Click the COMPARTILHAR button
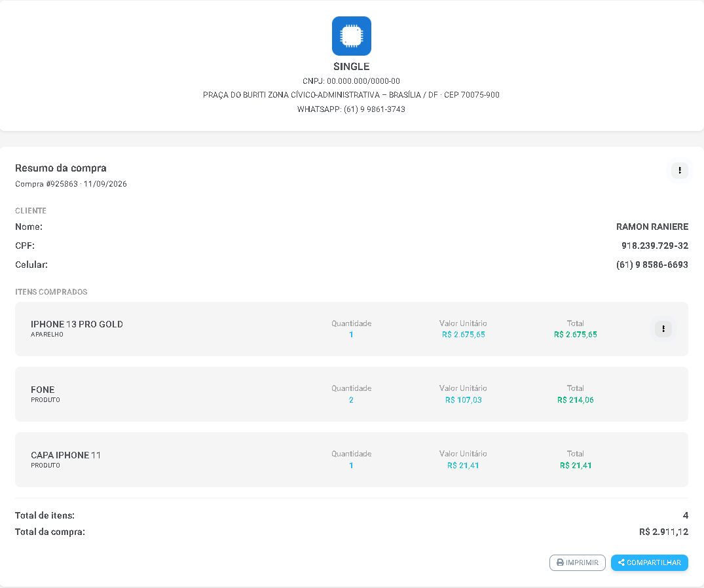 click(x=649, y=562)
